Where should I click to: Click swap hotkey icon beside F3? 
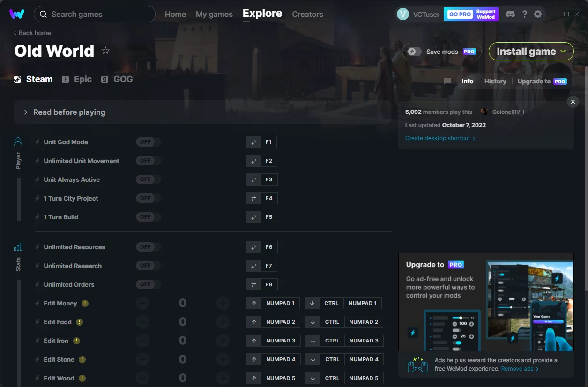[x=253, y=179]
